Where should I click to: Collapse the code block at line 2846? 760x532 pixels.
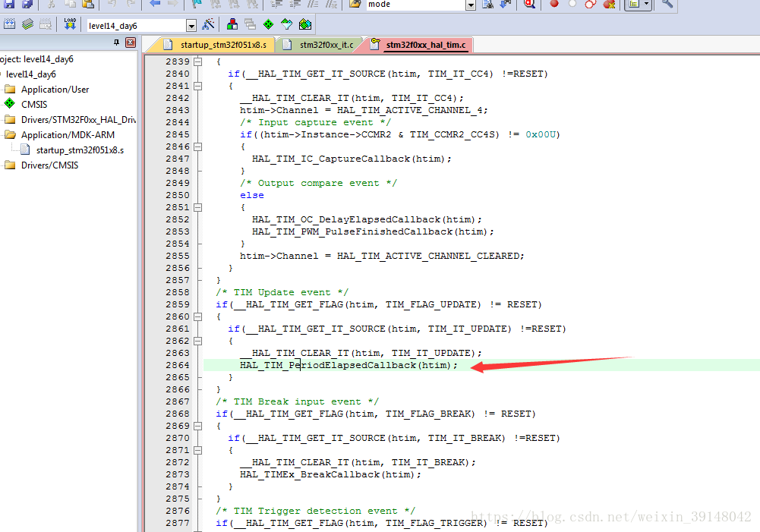coord(197,146)
